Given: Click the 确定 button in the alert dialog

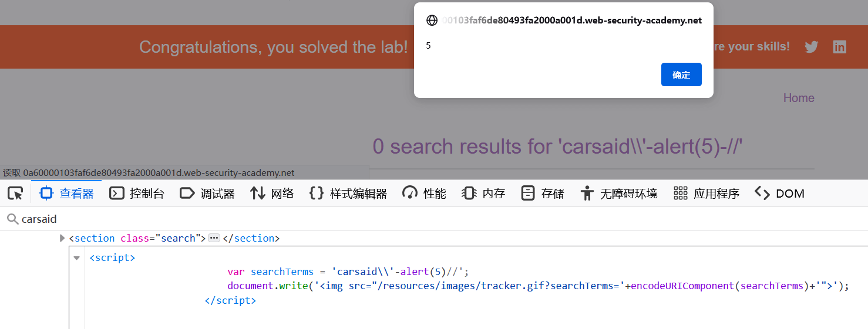Looking at the screenshot, I should (x=681, y=74).
